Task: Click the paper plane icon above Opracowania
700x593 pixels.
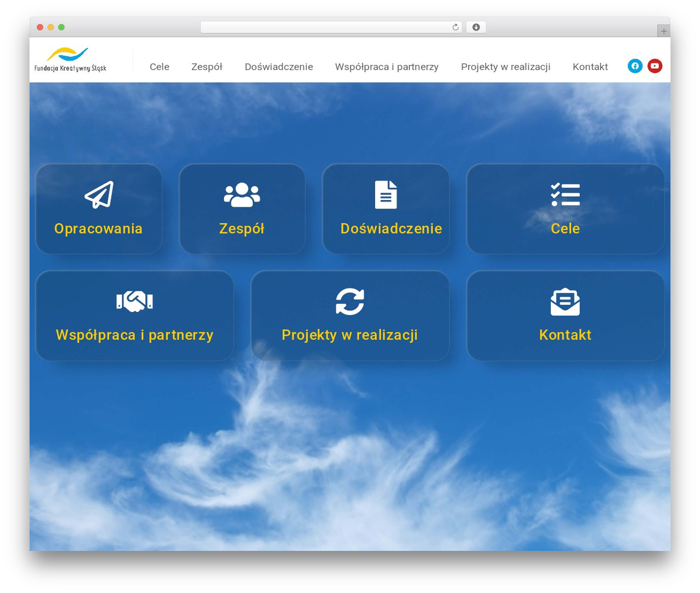Action: pyautogui.click(x=99, y=195)
